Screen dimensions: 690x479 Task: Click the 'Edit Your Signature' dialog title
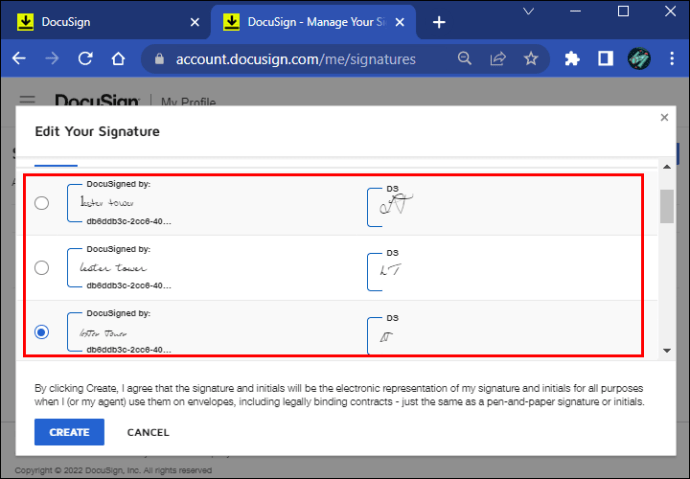pos(97,131)
